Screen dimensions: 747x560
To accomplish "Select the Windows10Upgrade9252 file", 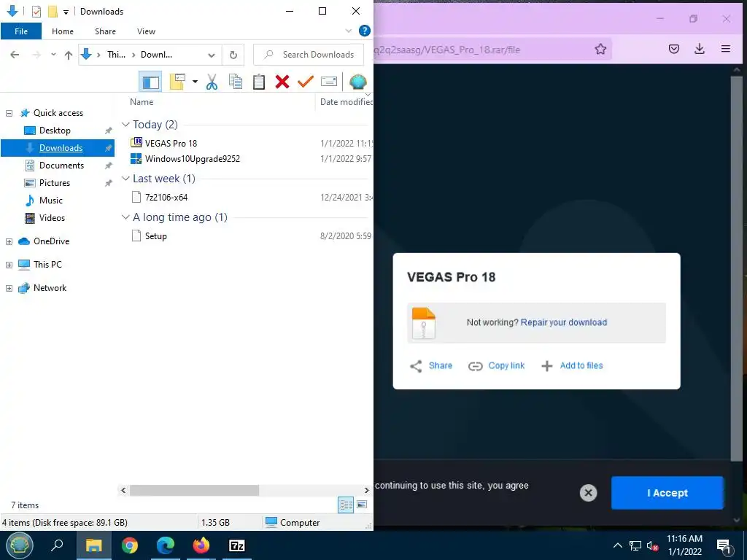I will pos(192,159).
